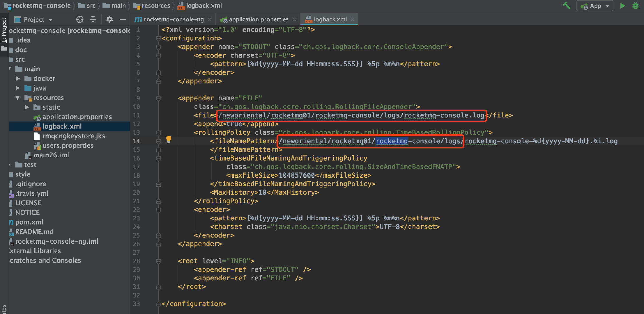Collapse the root element fold marker

click(x=159, y=261)
